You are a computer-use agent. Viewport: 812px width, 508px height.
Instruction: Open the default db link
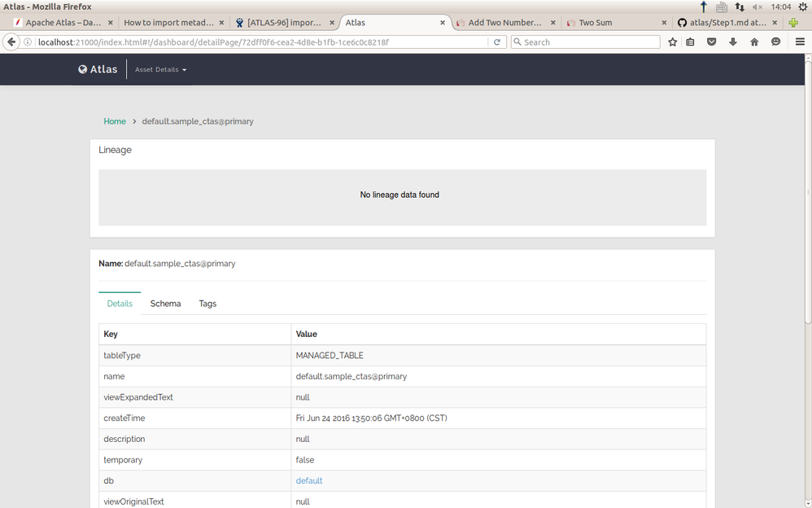[309, 480]
